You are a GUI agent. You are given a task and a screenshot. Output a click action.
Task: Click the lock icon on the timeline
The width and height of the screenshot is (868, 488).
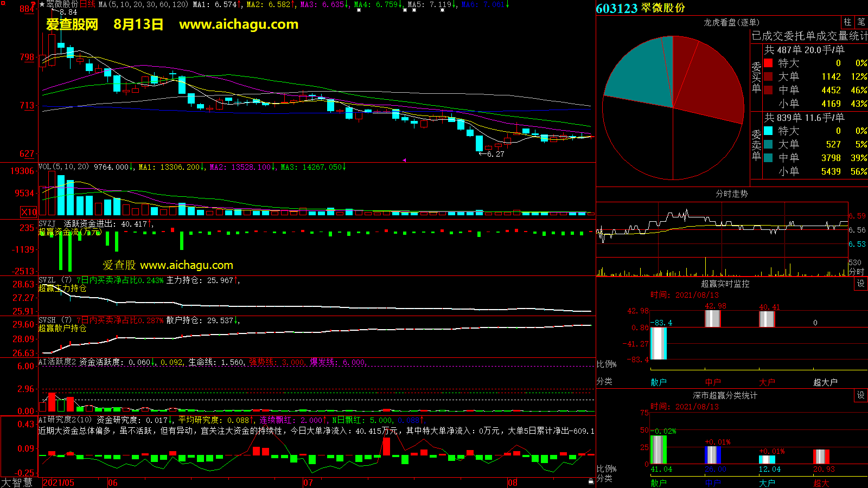591,481
